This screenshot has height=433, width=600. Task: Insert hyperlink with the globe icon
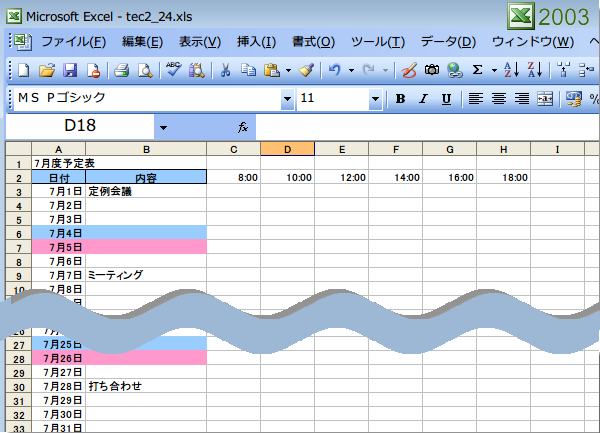coord(455,70)
